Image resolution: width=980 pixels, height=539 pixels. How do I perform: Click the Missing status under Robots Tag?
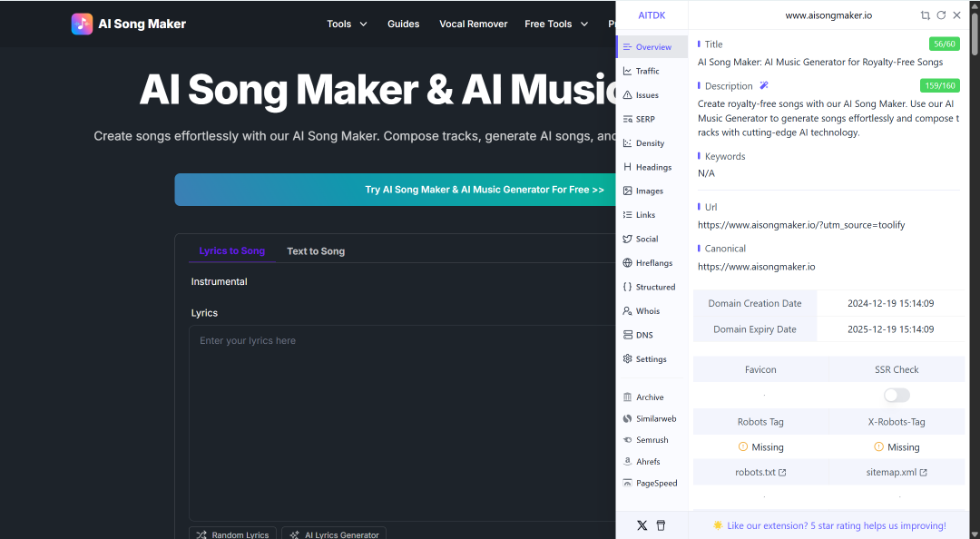pos(760,447)
